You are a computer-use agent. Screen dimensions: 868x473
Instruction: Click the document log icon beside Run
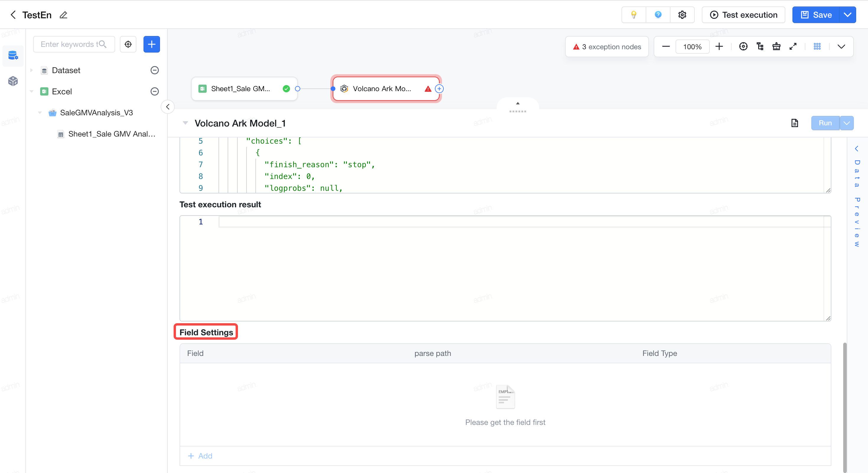(794, 123)
